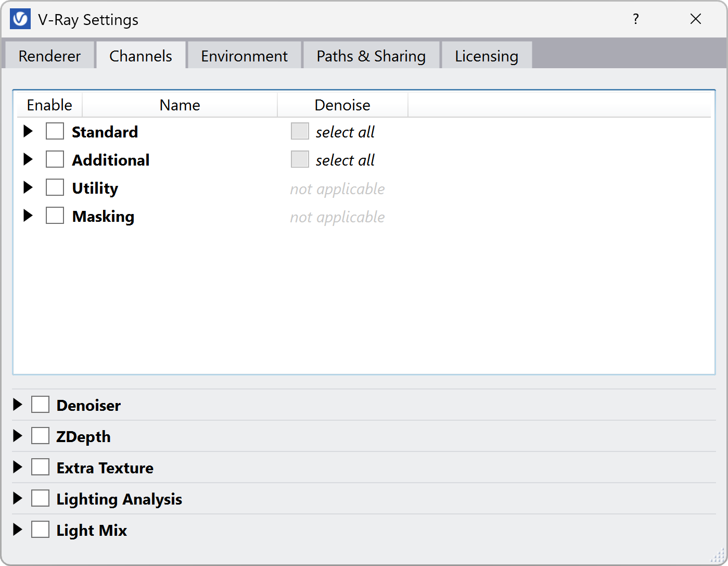Image resolution: width=728 pixels, height=566 pixels.
Task: Click the Standard group label
Action: (105, 132)
